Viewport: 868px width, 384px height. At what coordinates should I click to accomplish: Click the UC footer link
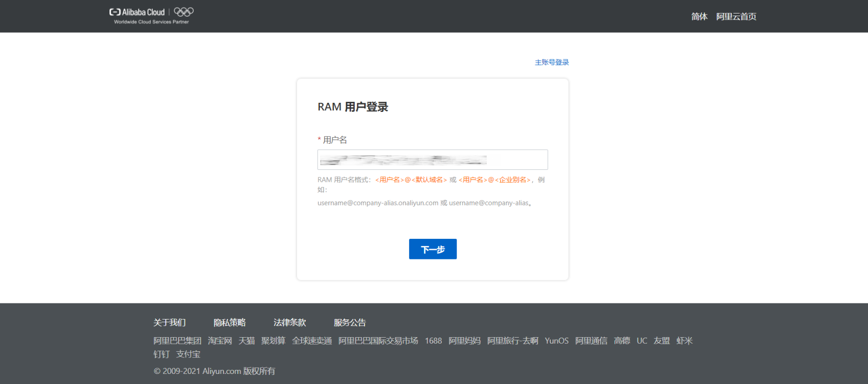[x=642, y=341]
